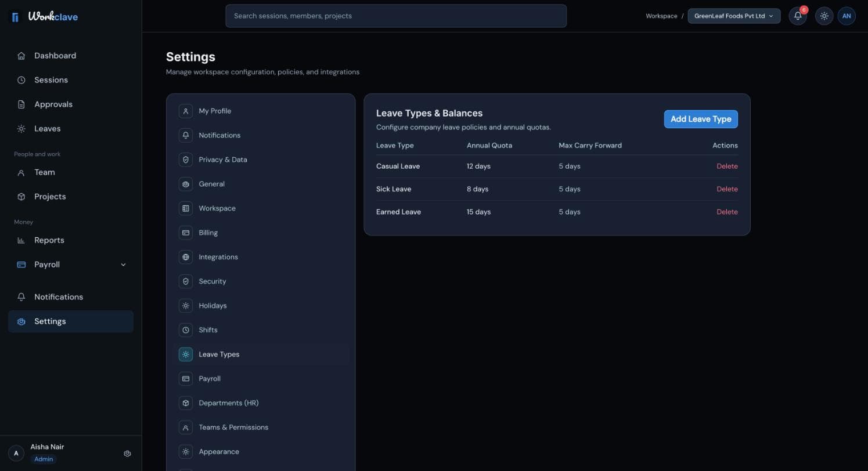Screen dimensions: 868x471
Task: Select the Appearance settings tab
Action: 261,452
